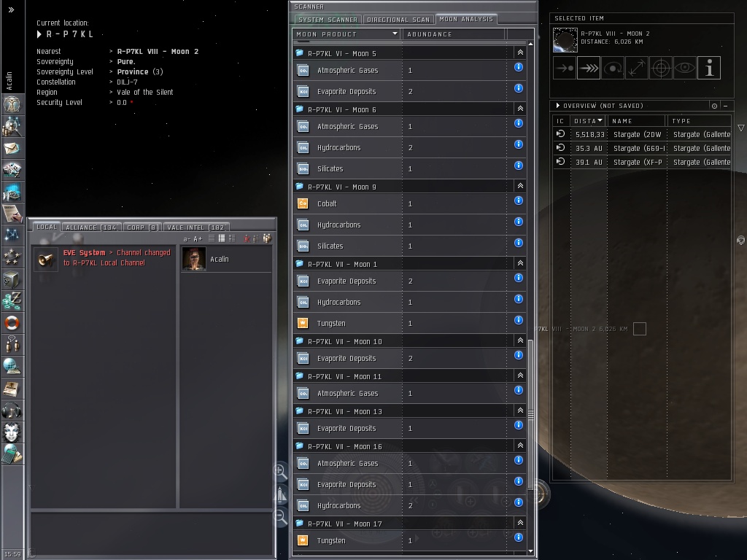The image size is (747, 560).
Task: Click Keep at Range arrows icon
Action: [637, 68]
